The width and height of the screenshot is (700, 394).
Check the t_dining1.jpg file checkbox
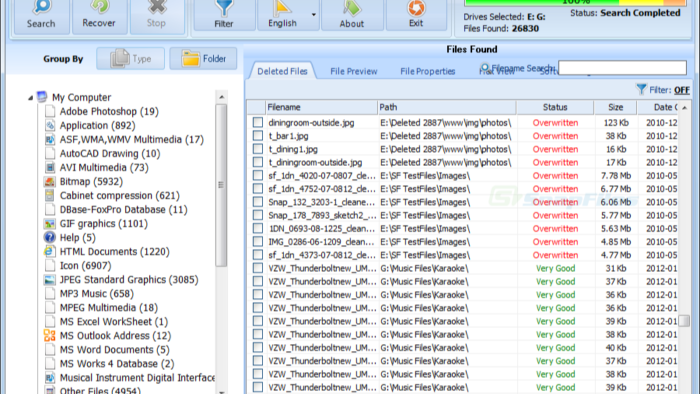258,149
